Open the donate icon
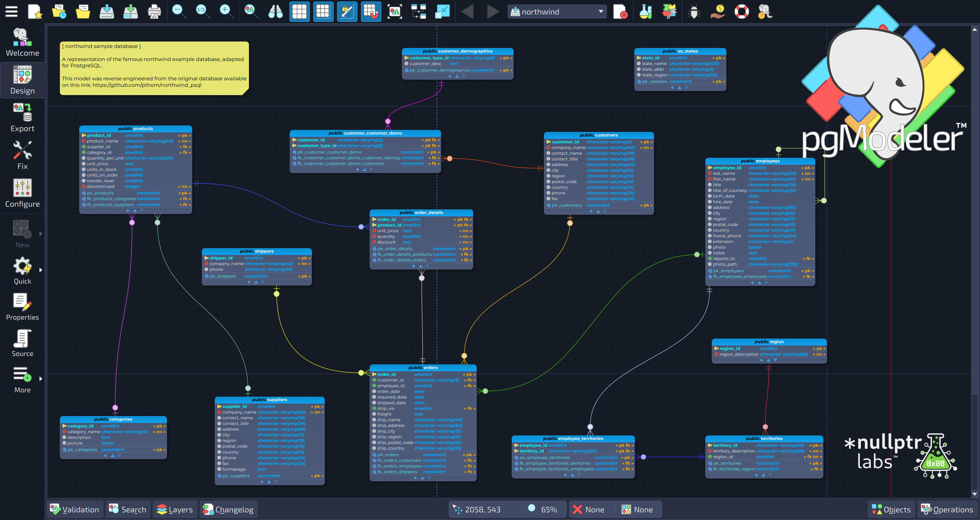This screenshot has height=520, width=980. tap(718, 11)
